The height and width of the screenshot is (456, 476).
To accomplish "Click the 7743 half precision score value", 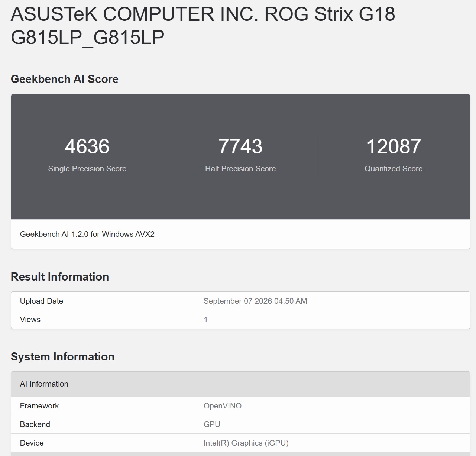I will coord(240,146).
